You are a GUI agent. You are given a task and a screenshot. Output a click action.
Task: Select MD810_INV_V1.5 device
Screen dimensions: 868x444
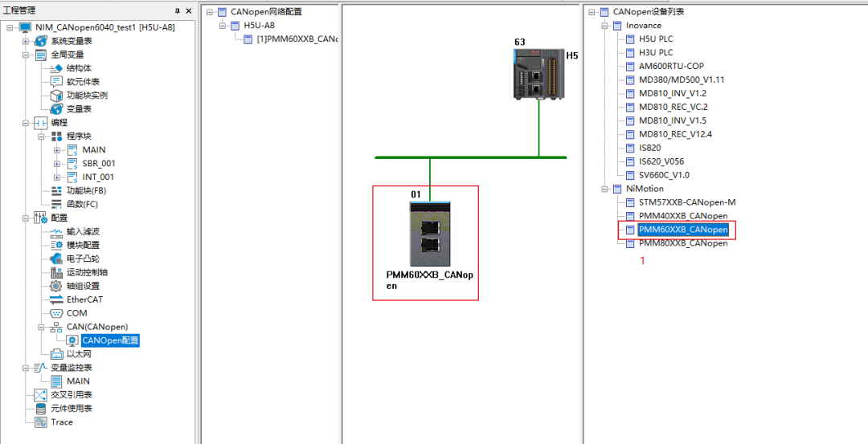pyautogui.click(x=673, y=120)
